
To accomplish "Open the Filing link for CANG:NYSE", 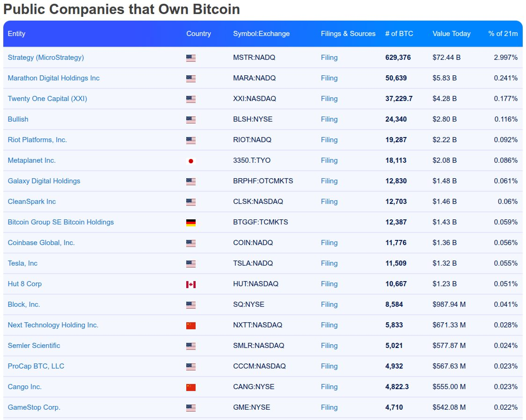I will (329, 387).
